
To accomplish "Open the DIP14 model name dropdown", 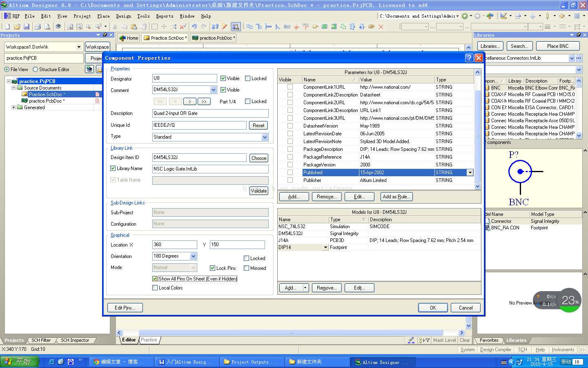I will pos(325,247).
